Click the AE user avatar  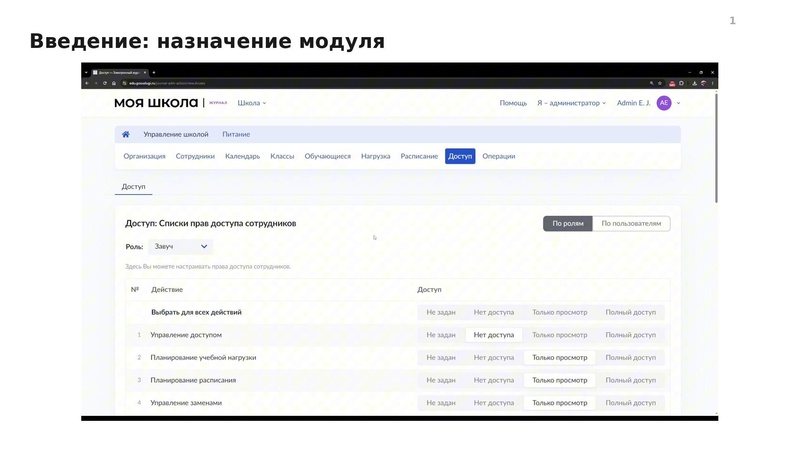(664, 103)
